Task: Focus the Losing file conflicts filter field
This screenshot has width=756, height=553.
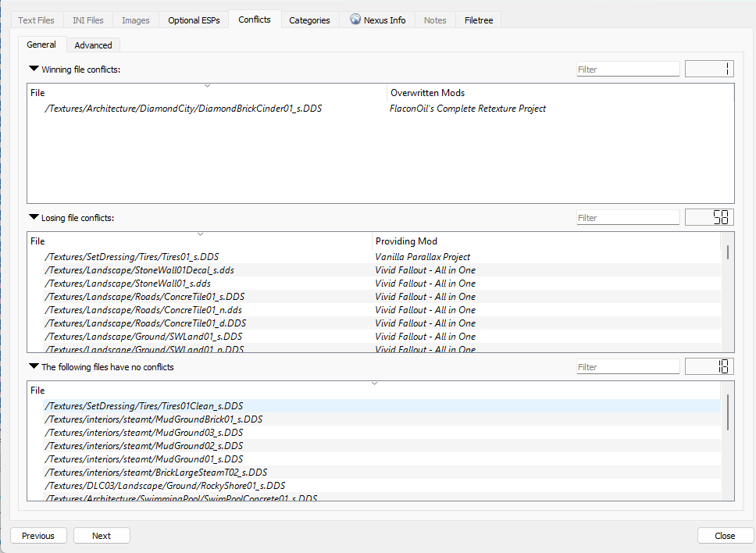Action: [x=628, y=217]
